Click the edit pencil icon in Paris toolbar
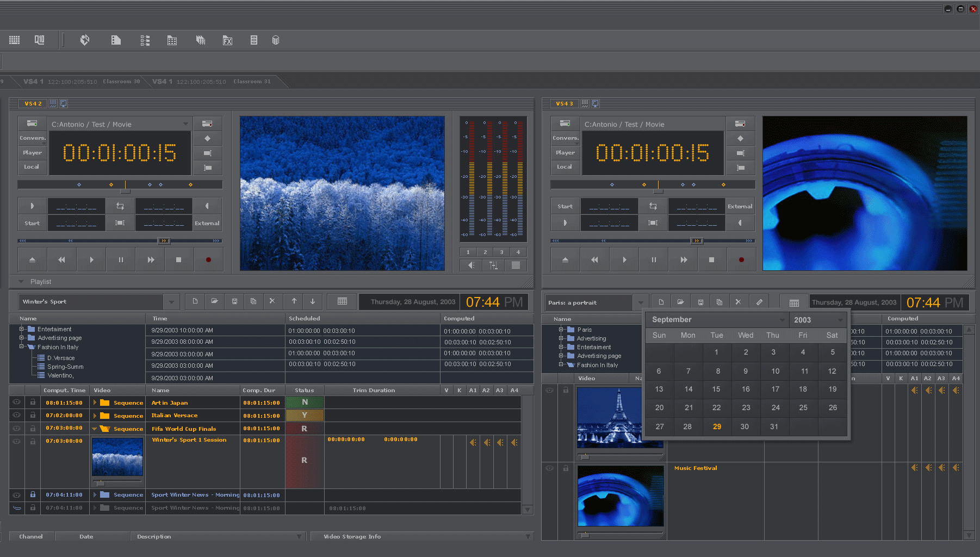980x557 pixels. (759, 302)
